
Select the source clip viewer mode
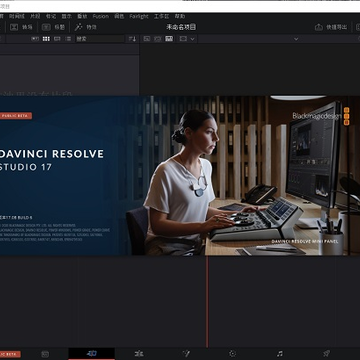click(146, 39)
